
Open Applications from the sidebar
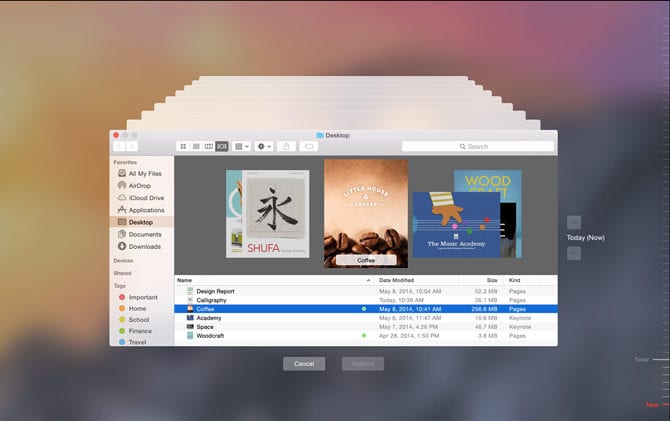pyautogui.click(x=146, y=210)
